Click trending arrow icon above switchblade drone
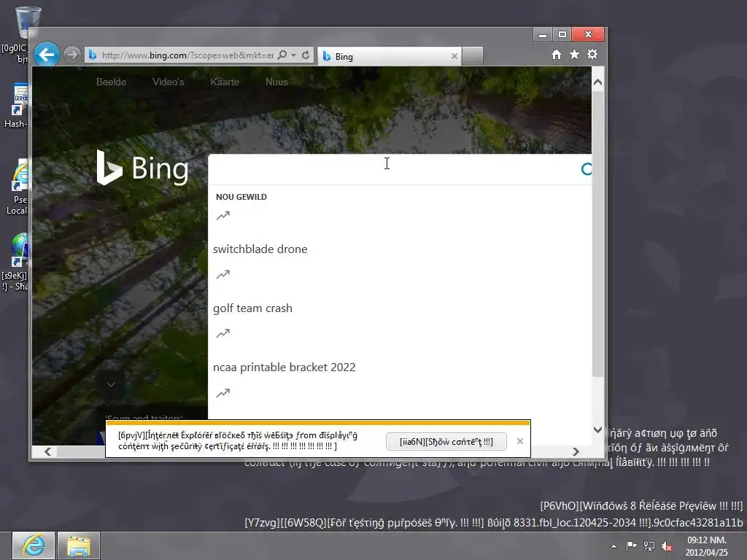The width and height of the screenshot is (747, 560). pos(223,216)
